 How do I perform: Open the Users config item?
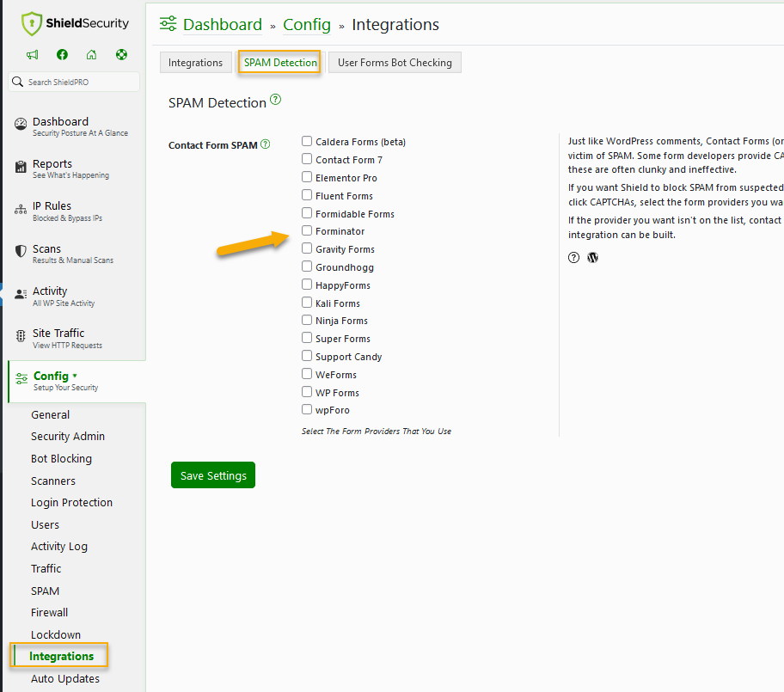click(x=45, y=524)
